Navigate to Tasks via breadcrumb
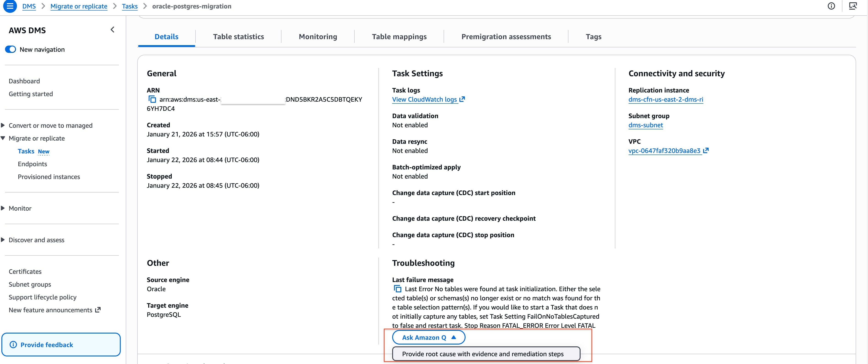Screen dimensions: 868x364 point(130,6)
